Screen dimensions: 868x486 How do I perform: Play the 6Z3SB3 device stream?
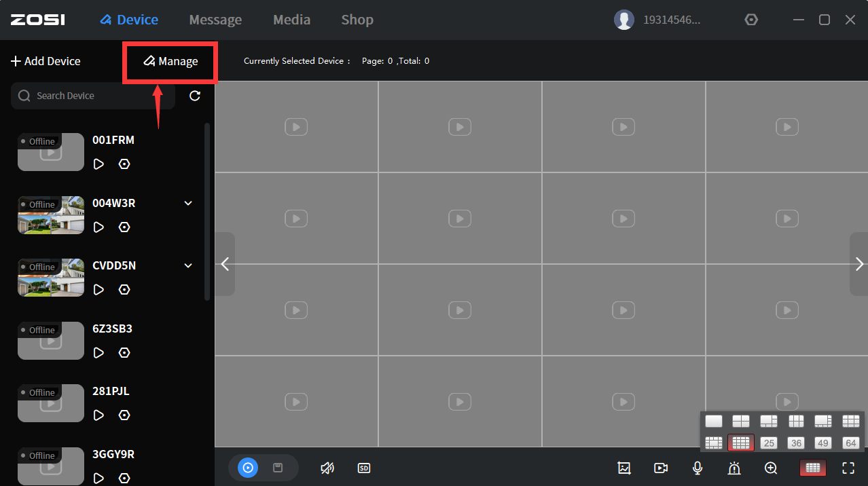[98, 353]
